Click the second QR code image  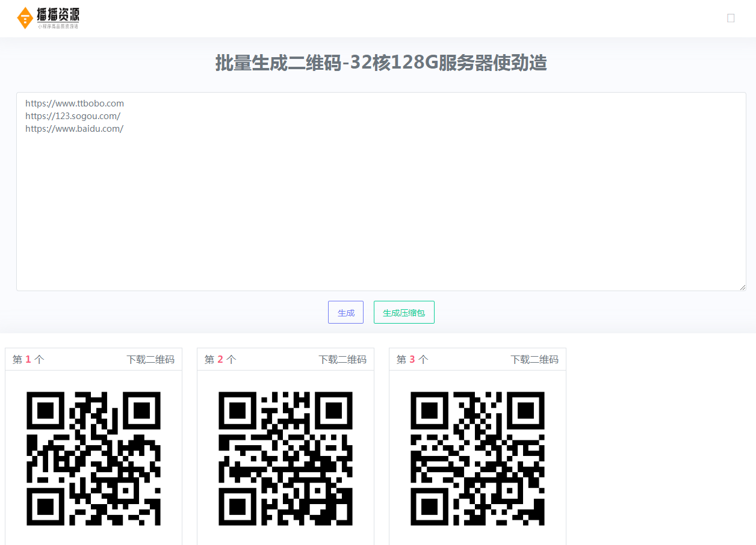285,458
